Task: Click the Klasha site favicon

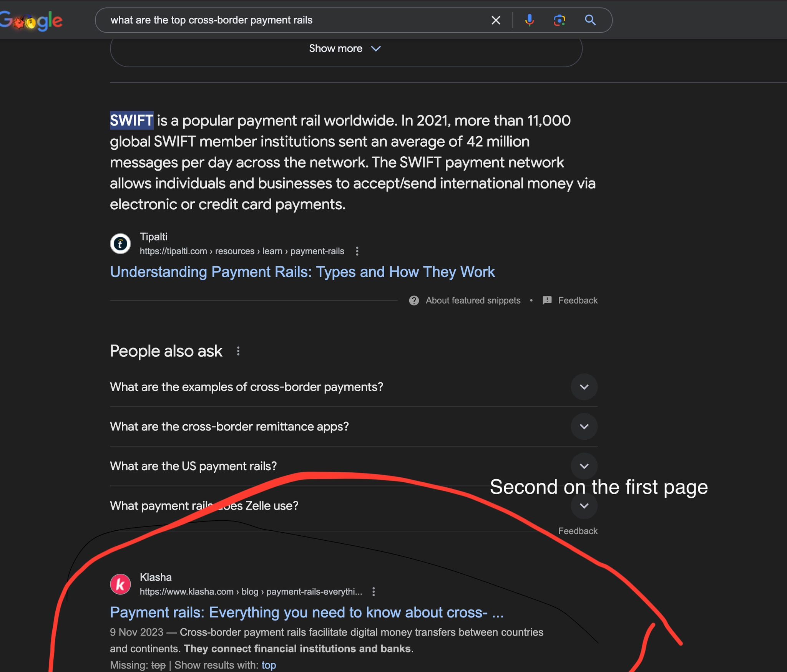Action: [x=120, y=584]
